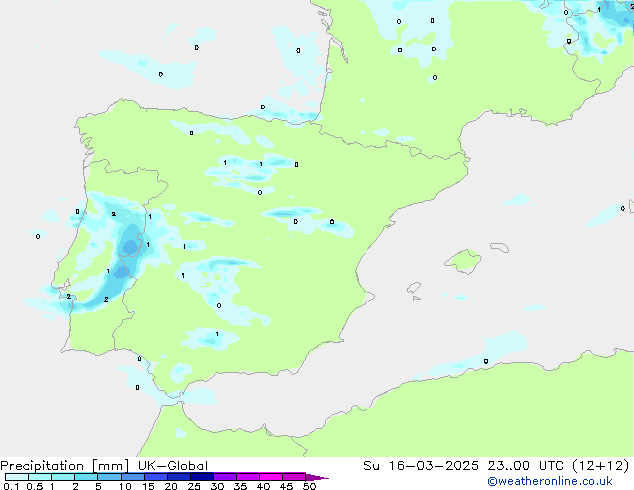Pick the 0.5–1 mm legend swatch
This screenshot has height=490, width=634.
point(40,477)
